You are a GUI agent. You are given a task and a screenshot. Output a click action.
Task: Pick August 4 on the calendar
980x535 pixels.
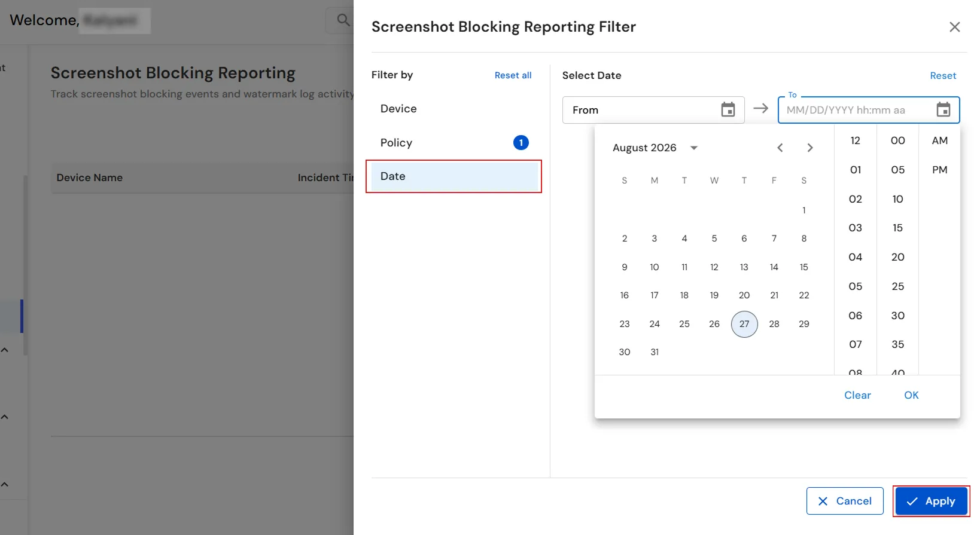[684, 239]
